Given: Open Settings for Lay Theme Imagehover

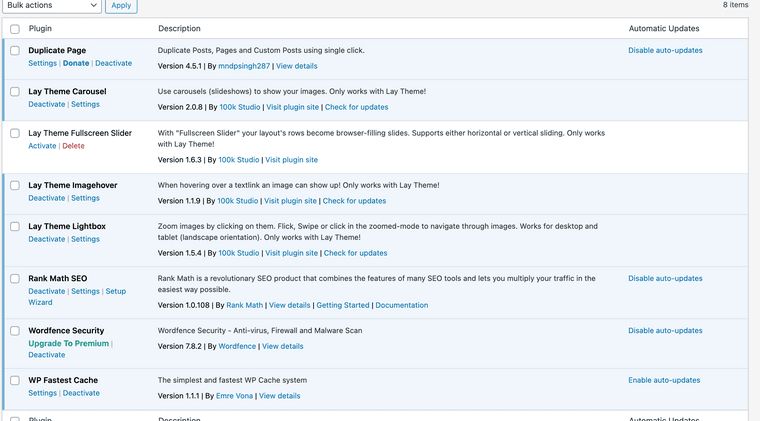Looking at the screenshot, I should click(x=85, y=198).
